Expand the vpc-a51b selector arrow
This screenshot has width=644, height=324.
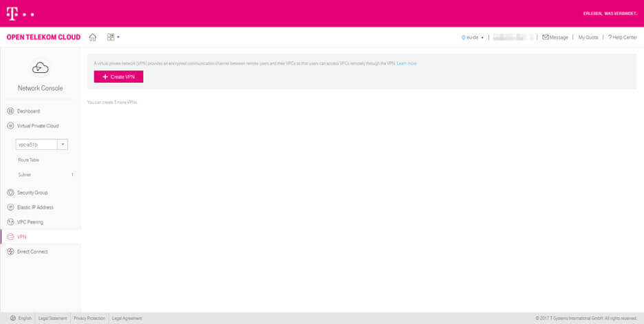point(63,144)
